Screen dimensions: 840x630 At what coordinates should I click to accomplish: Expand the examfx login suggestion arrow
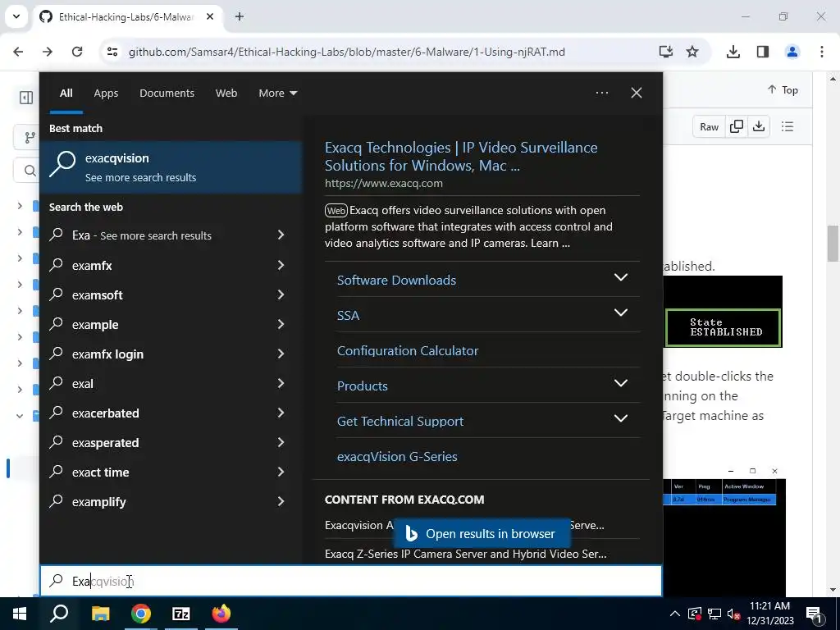click(x=281, y=354)
